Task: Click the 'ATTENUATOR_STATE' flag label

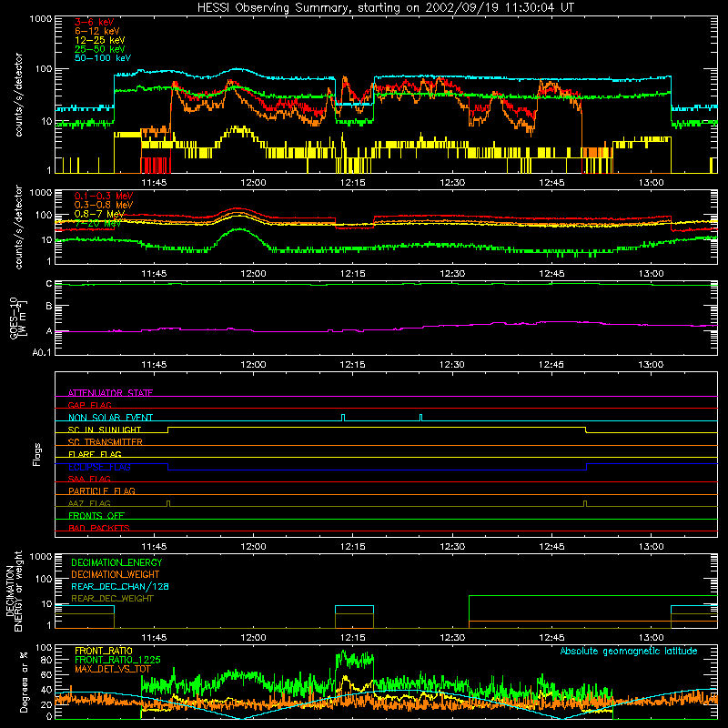Action: [110, 393]
